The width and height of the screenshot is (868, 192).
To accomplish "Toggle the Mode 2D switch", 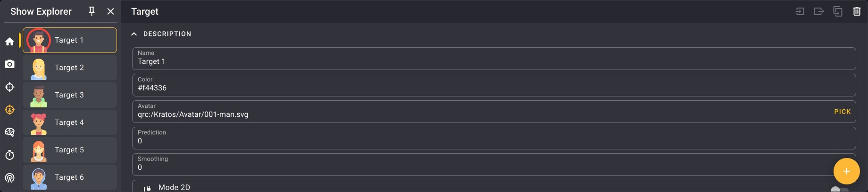I will [839, 189].
